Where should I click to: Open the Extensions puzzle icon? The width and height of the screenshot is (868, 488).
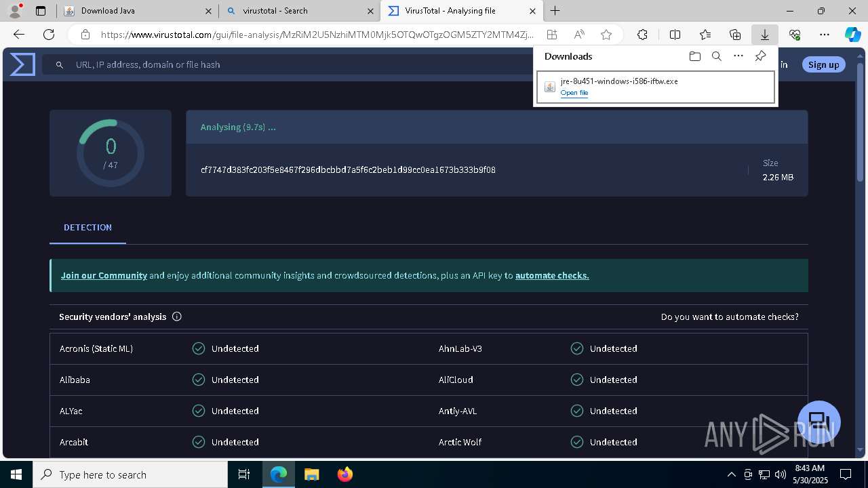click(x=642, y=35)
